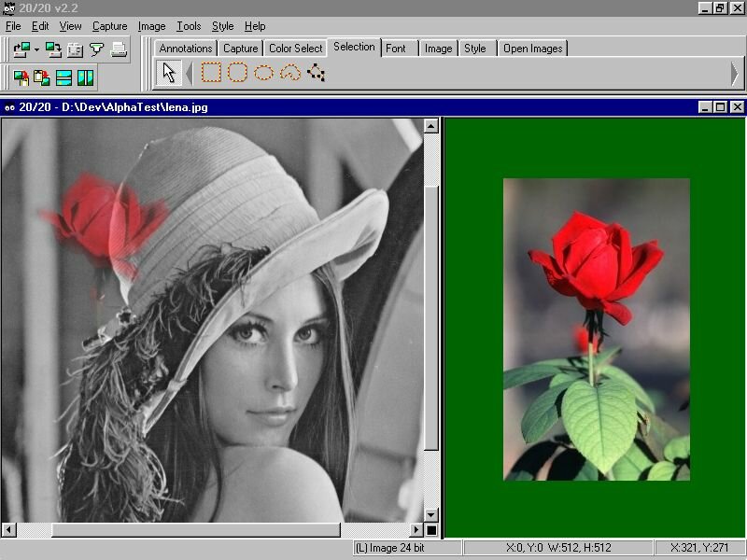
Task: Open the Capture menu
Action: point(109,26)
